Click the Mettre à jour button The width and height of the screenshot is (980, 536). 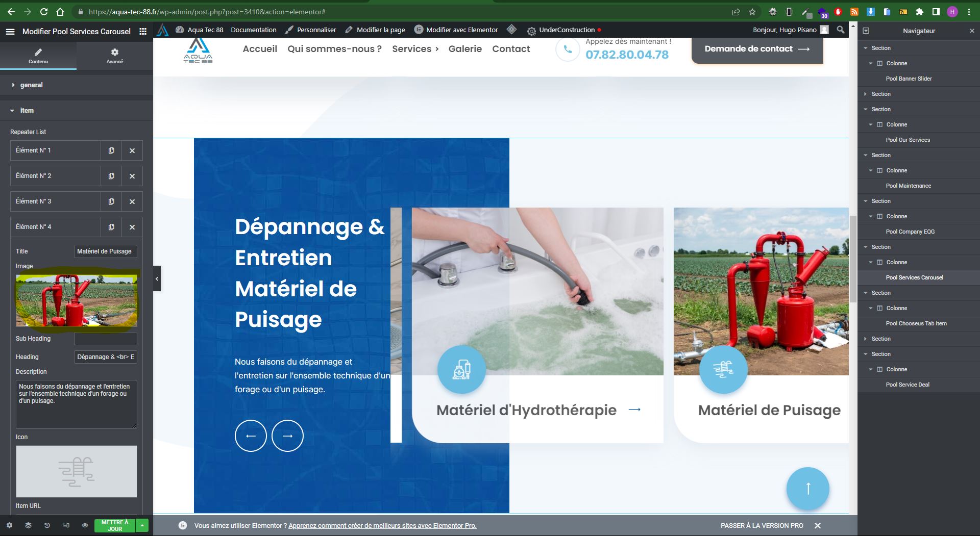tap(114, 525)
